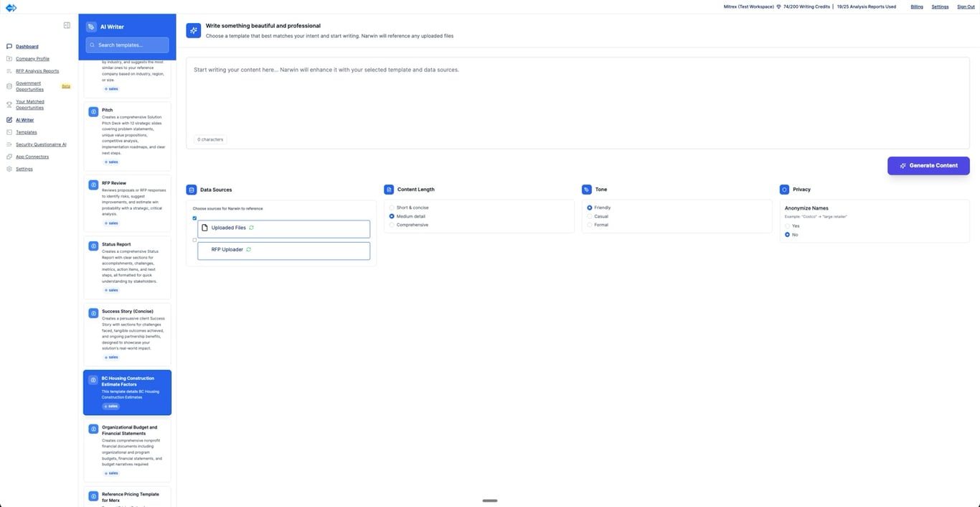Click the Generate Content button
The width and height of the screenshot is (980, 507).
(x=928, y=166)
